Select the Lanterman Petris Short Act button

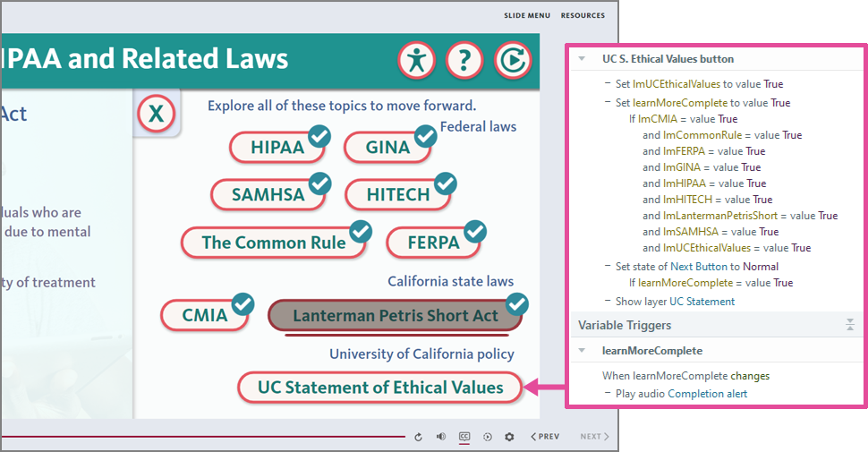(x=396, y=316)
